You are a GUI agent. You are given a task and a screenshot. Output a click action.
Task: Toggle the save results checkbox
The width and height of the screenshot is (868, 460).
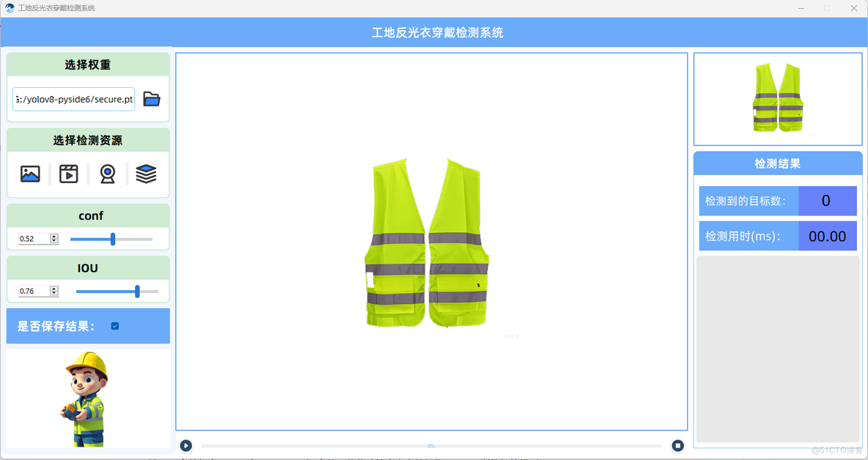pyautogui.click(x=115, y=326)
